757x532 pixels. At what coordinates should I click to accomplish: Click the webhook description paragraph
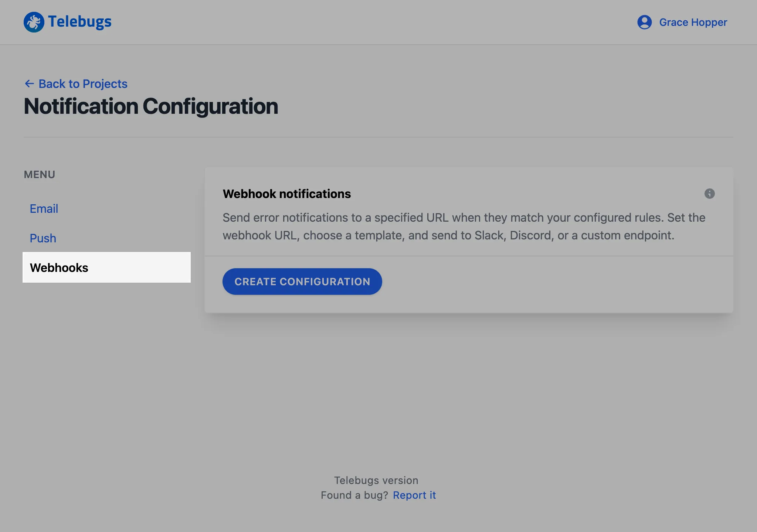tap(464, 226)
